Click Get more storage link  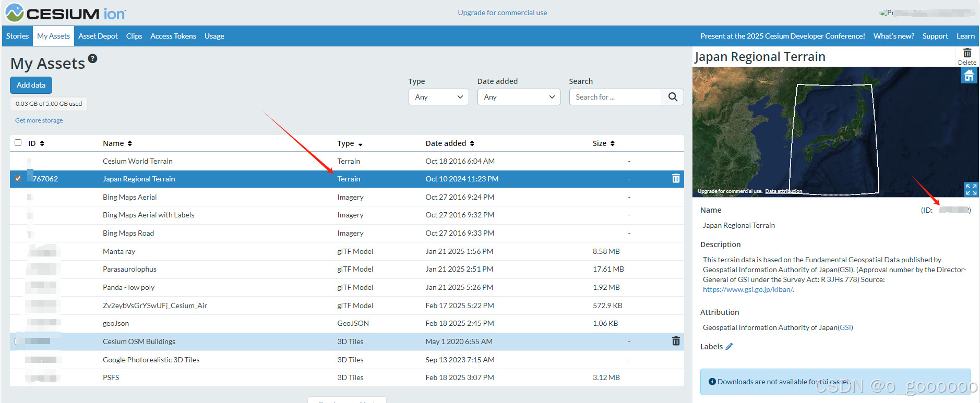coord(39,120)
